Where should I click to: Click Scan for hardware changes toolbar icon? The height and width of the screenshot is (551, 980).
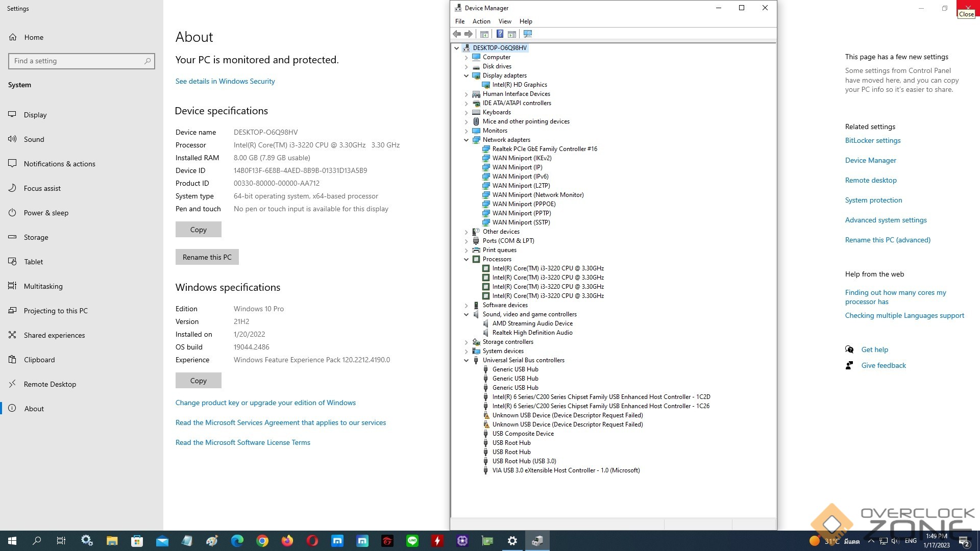(x=528, y=34)
